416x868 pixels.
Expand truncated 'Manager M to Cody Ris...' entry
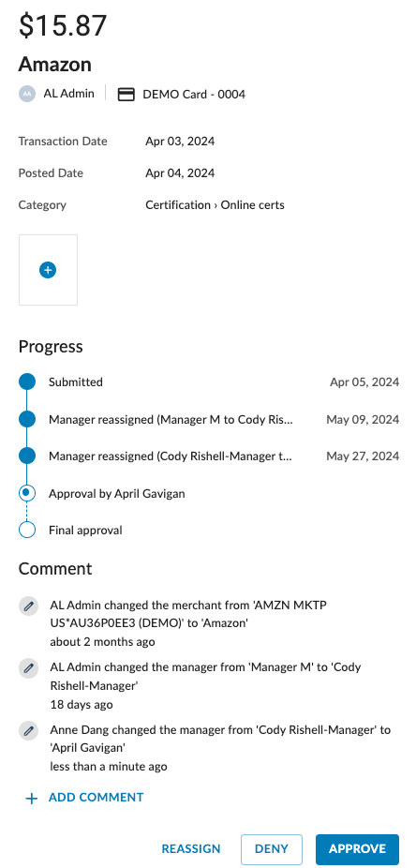(171, 420)
